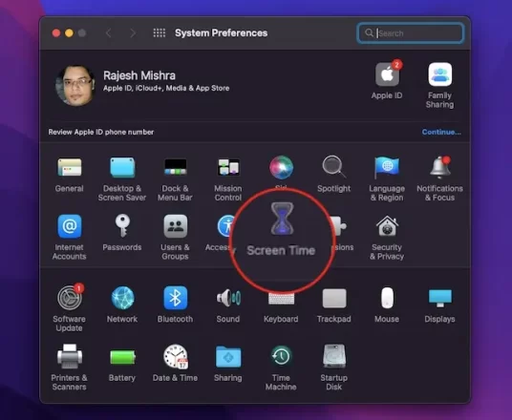Viewport: 512px width, 420px height.
Task: Open Notifications & Focus settings
Action: [439, 167]
